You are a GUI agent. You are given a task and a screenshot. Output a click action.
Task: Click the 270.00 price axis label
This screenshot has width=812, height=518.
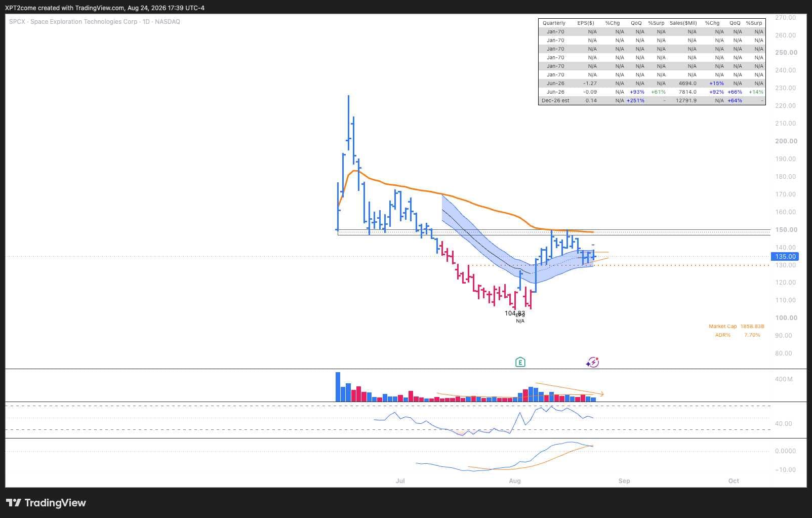pyautogui.click(x=786, y=18)
